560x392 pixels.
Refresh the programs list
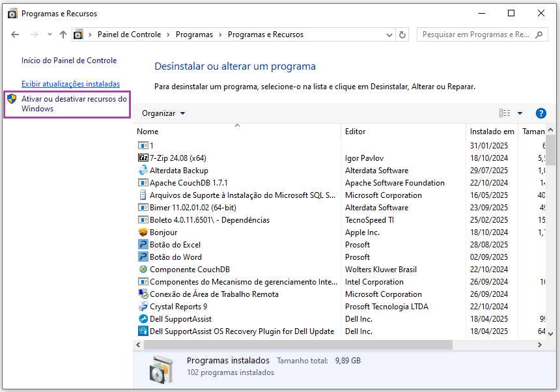(x=402, y=35)
